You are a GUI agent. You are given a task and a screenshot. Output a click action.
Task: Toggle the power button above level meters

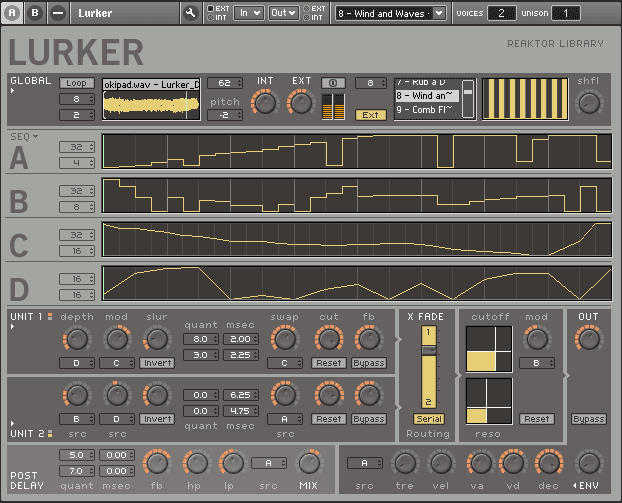(333, 83)
